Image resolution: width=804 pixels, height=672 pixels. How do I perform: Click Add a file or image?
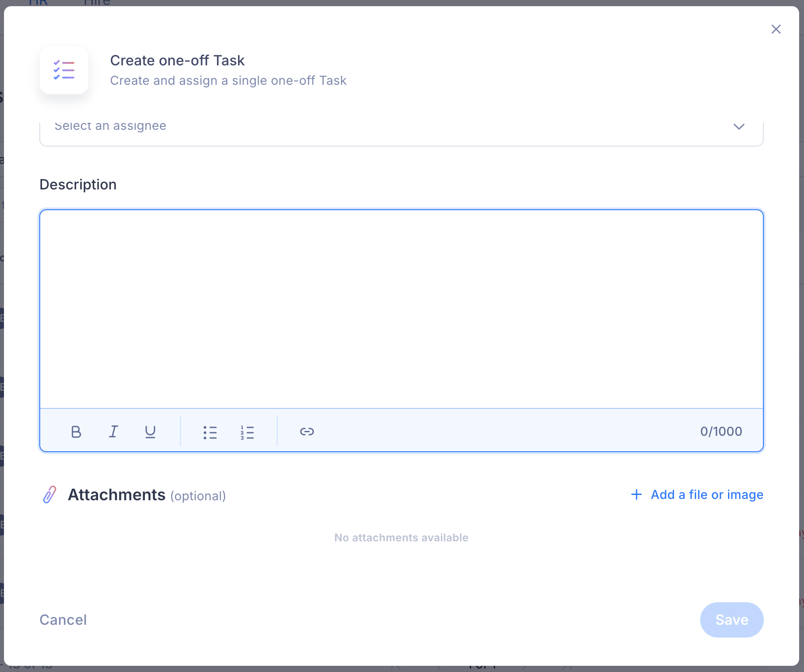tap(707, 495)
